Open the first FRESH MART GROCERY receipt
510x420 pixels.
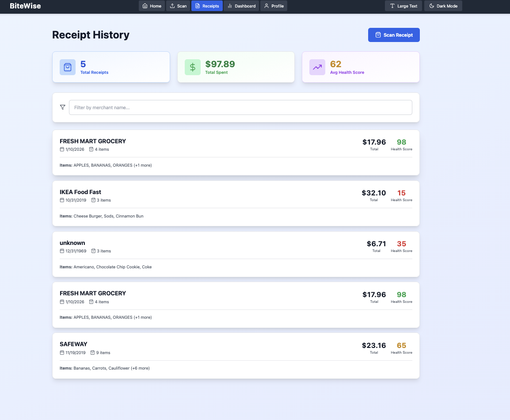coord(236,153)
